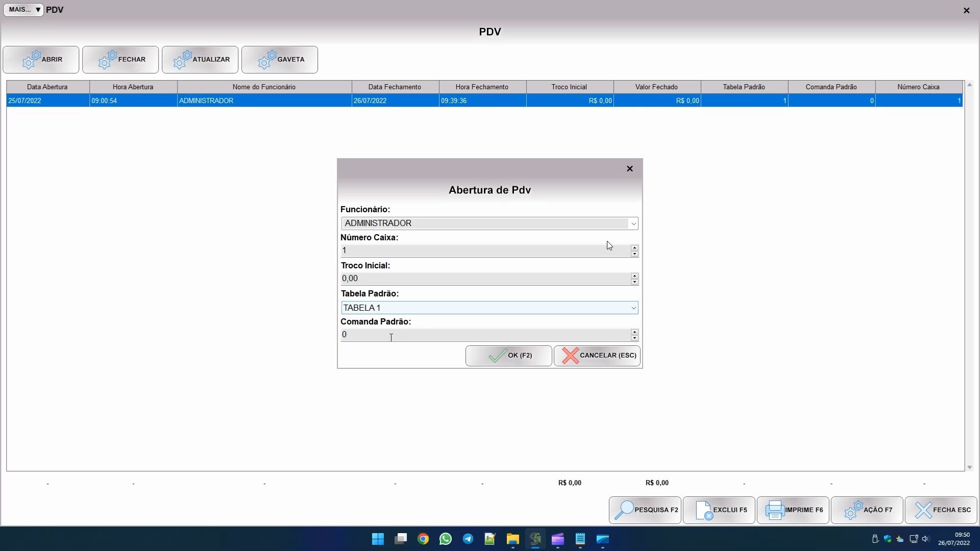This screenshot has height=551, width=980.
Task: Click the ABRIR gear button
Action: click(x=41, y=60)
